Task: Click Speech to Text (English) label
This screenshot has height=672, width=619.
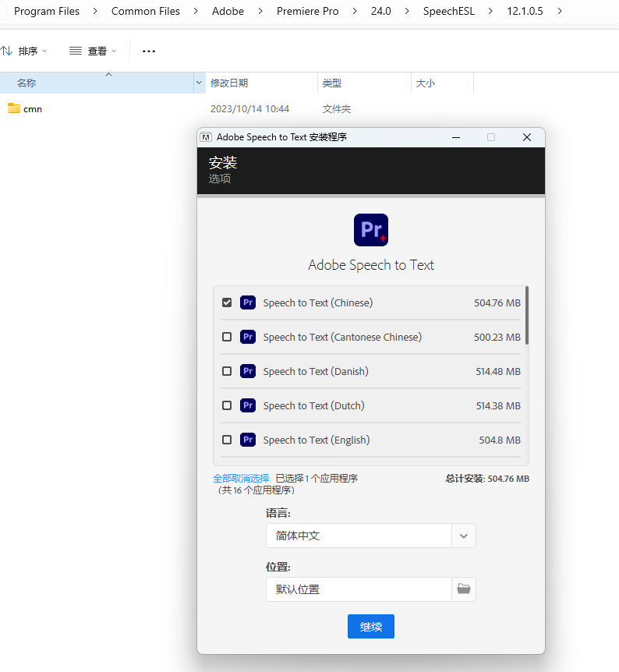Action: [x=317, y=440]
